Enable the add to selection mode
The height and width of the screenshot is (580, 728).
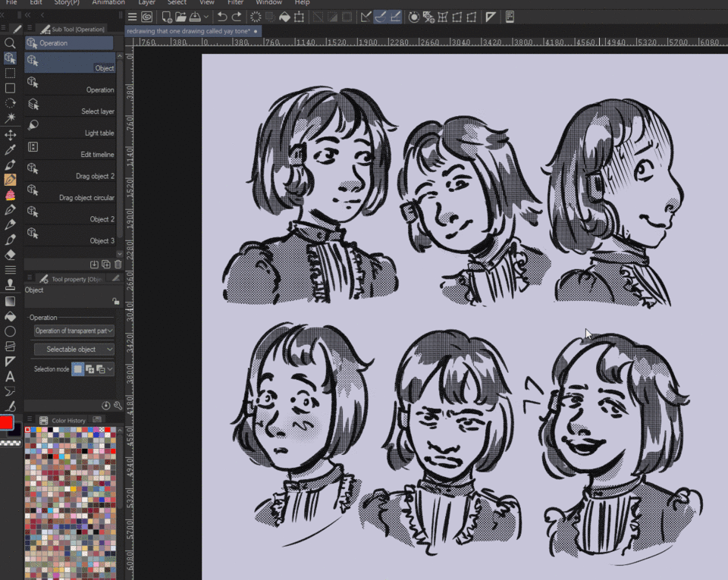pyautogui.click(x=89, y=369)
